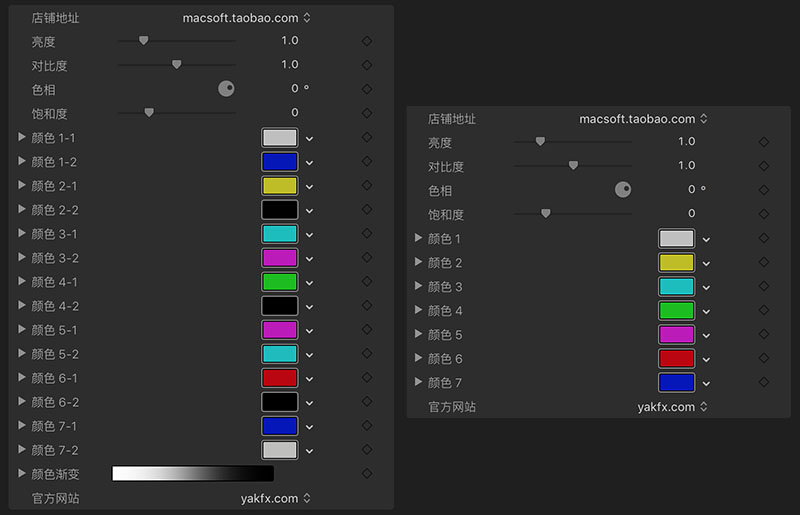Toggle keyframe diamond for 亮度 in right panel
Image resolution: width=800 pixels, height=515 pixels.
pos(763,142)
